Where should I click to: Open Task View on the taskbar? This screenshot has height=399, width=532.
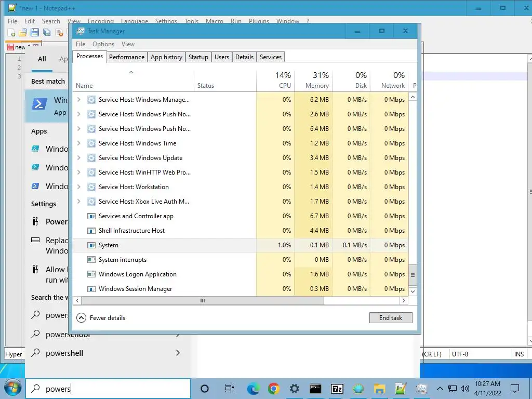[229, 389]
